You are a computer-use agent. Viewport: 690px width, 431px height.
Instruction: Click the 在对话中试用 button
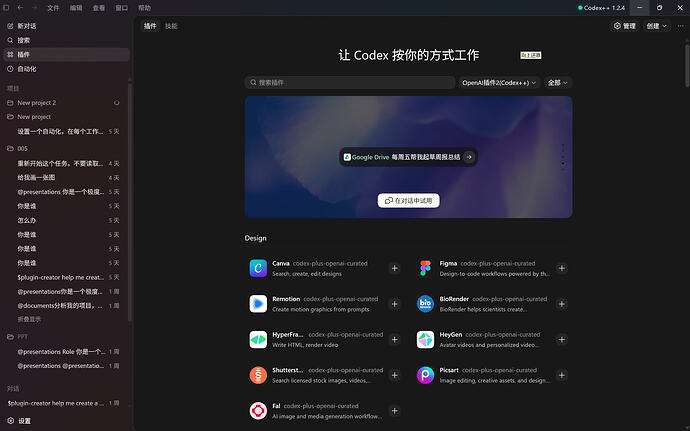pyautogui.click(x=408, y=200)
